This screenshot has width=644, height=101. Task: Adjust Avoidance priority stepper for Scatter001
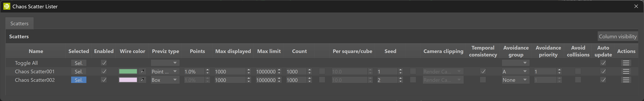(560, 72)
